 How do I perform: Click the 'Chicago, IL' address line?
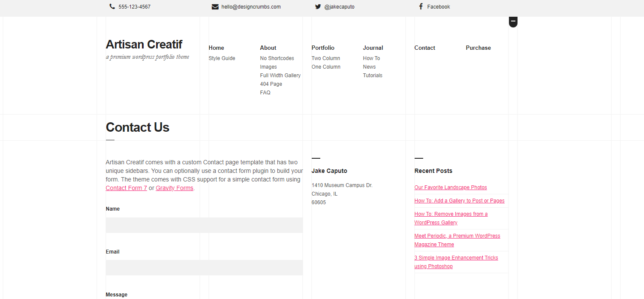click(x=325, y=194)
